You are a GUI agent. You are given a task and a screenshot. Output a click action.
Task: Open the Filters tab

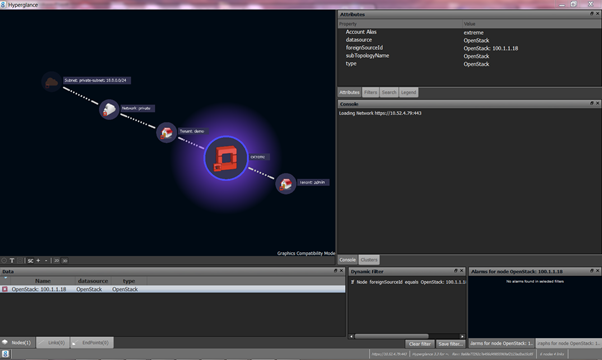[x=370, y=92]
